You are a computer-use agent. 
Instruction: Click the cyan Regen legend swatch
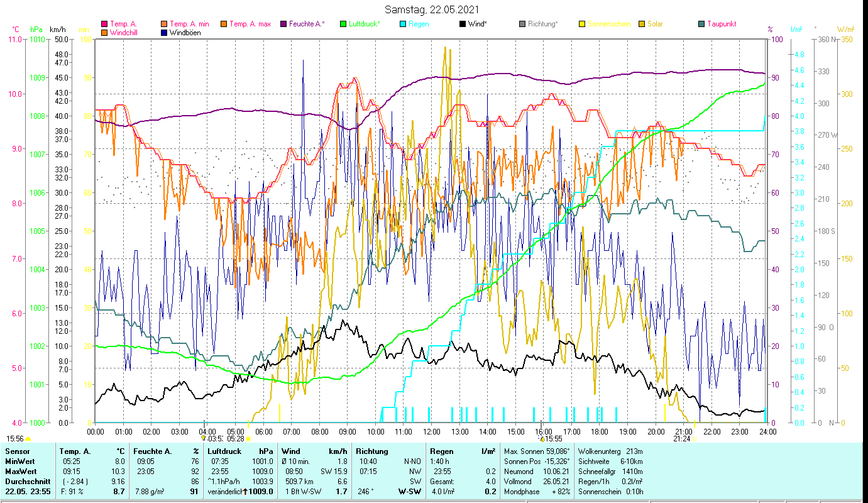pos(402,24)
